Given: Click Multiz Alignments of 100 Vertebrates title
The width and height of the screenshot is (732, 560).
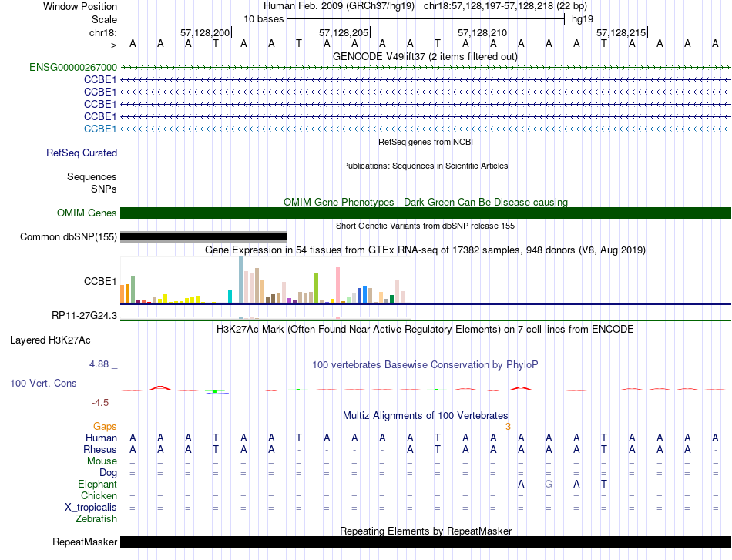Looking at the screenshot, I should (x=425, y=416).
